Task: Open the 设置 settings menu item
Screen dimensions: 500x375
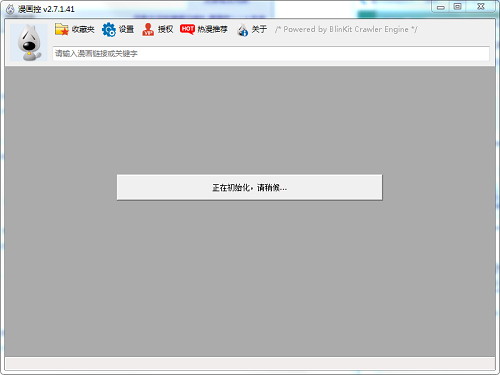Action: (x=126, y=29)
